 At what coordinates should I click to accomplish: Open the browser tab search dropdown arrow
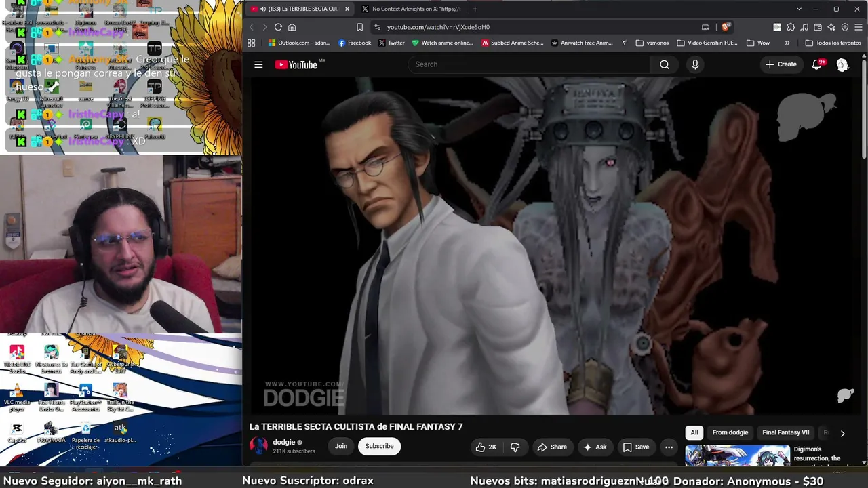click(x=799, y=9)
